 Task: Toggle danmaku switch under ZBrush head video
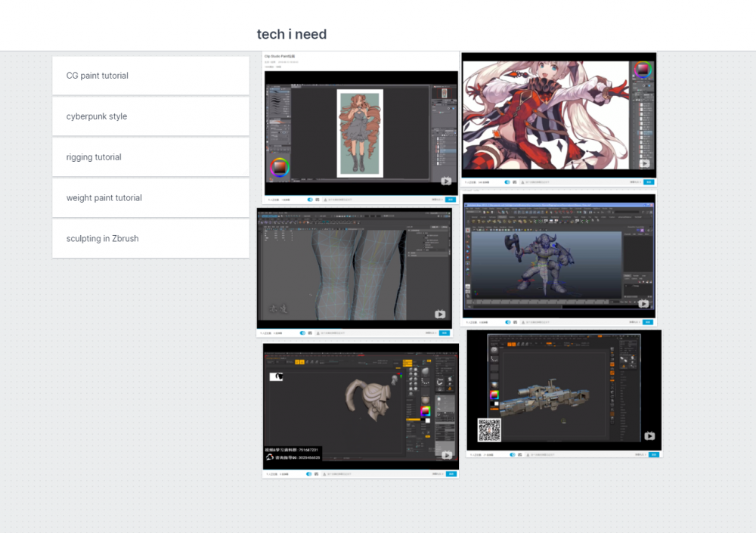[x=309, y=474]
